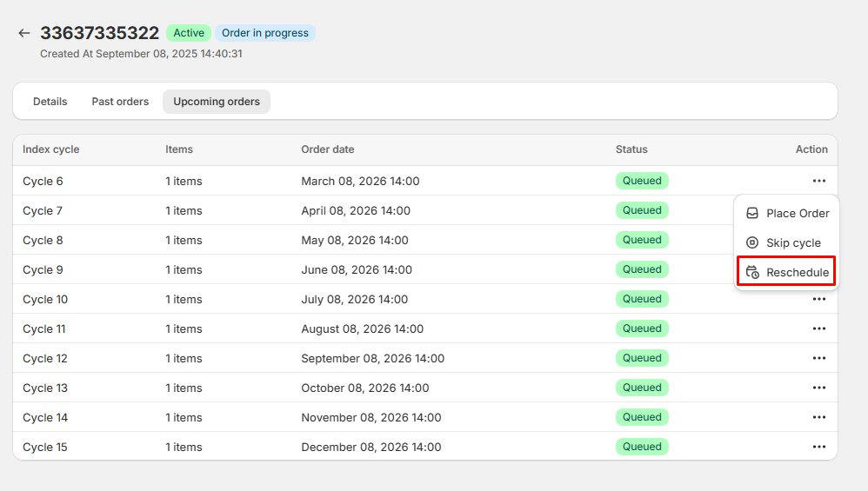The image size is (868, 491).
Task: Select the Upcoming orders tab
Action: (217, 102)
